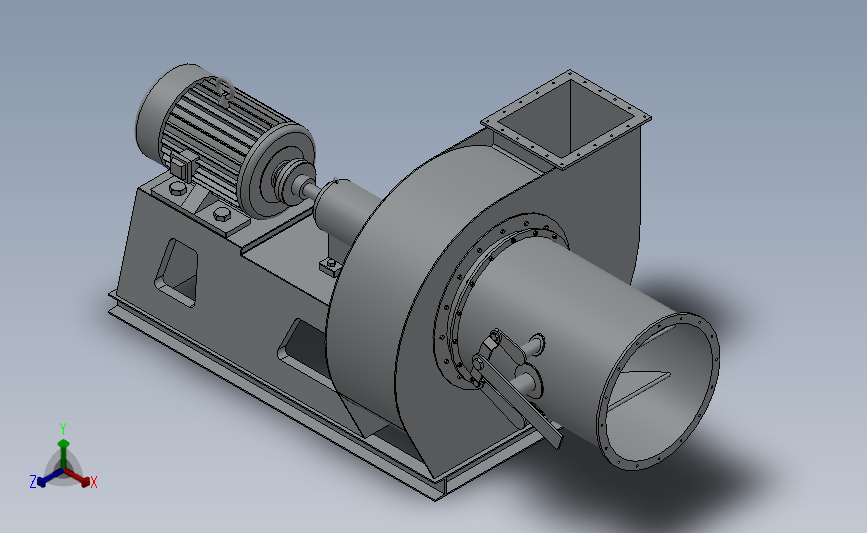Select the lifting eye bolt on top of the motor
This screenshot has height=533, width=867.
tap(224, 91)
